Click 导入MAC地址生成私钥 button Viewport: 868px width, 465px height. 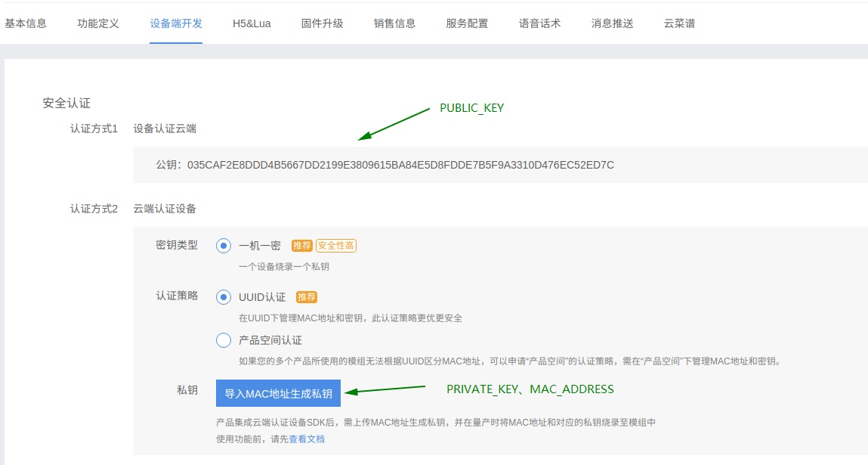click(x=278, y=393)
